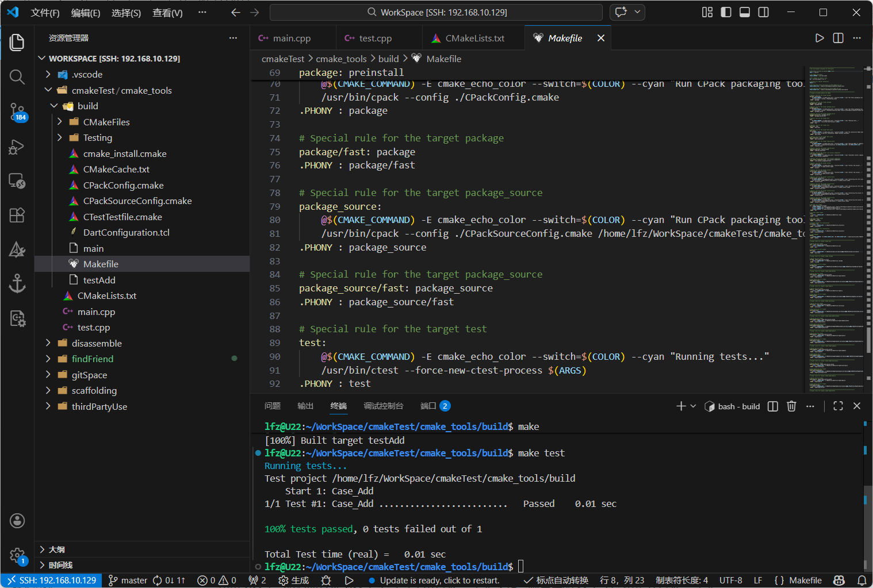Close the Makefile editor tab
The height and width of the screenshot is (588, 873).
coord(601,38)
